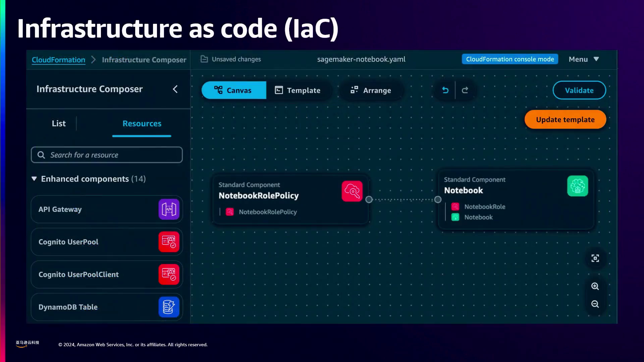This screenshot has height=362, width=644.
Task: Click the redo arrow icon
Action: coord(465,90)
